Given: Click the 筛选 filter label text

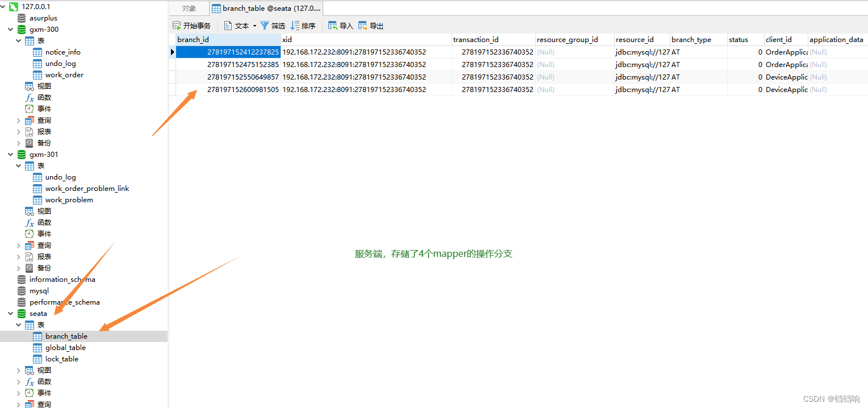Looking at the screenshot, I should tap(278, 26).
